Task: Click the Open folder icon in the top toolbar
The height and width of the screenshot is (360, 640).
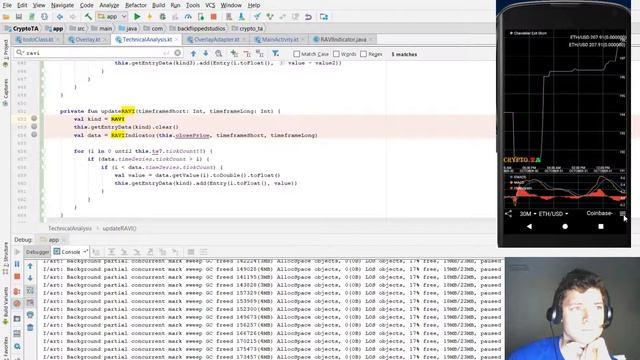Action: pyautogui.click(x=6, y=17)
